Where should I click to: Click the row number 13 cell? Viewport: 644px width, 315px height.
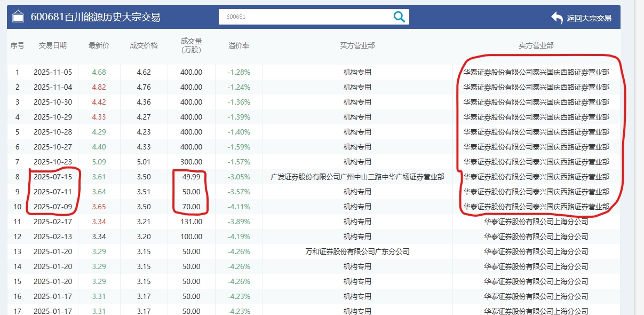coord(17,251)
